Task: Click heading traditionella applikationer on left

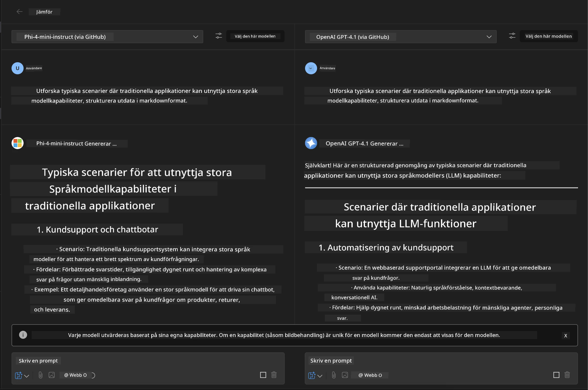Action: point(90,206)
